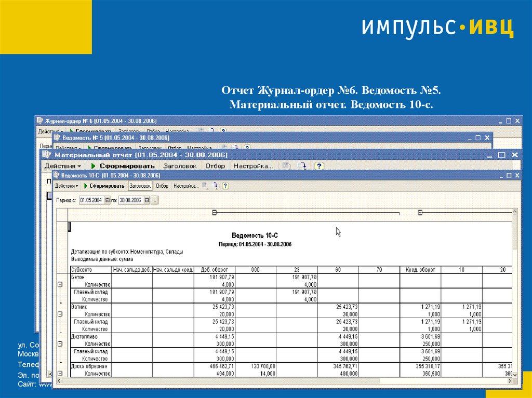Collapse the Бетон row group

[60, 284]
